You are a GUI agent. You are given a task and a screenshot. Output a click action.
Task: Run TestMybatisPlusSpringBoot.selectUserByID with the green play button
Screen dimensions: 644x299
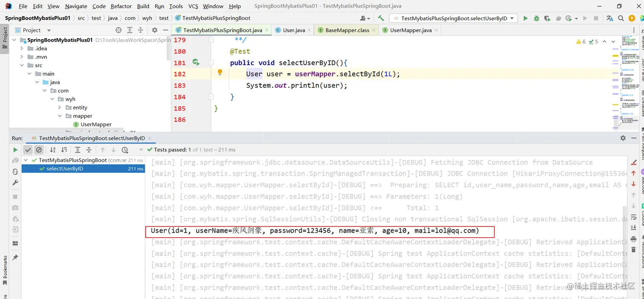point(526,18)
